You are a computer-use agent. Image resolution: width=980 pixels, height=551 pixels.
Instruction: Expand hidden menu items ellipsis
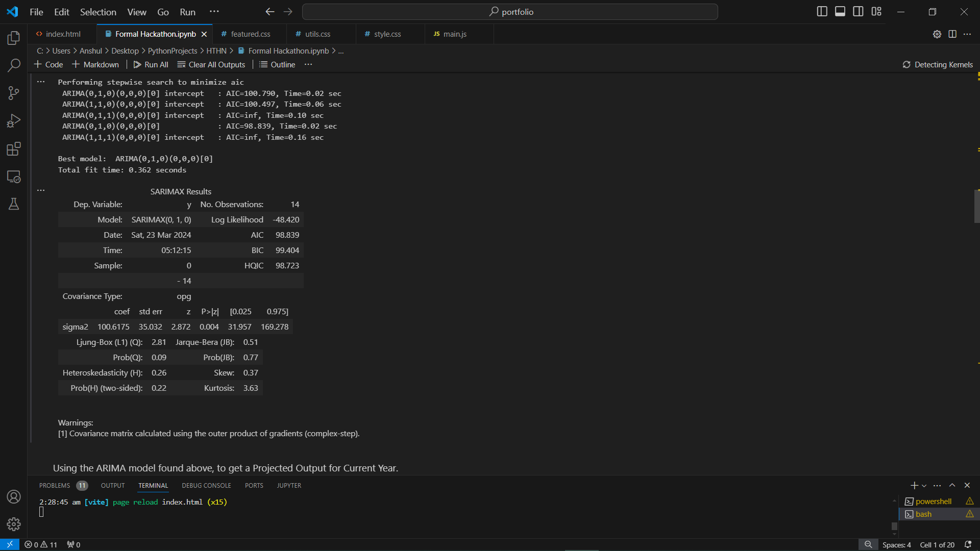click(214, 12)
